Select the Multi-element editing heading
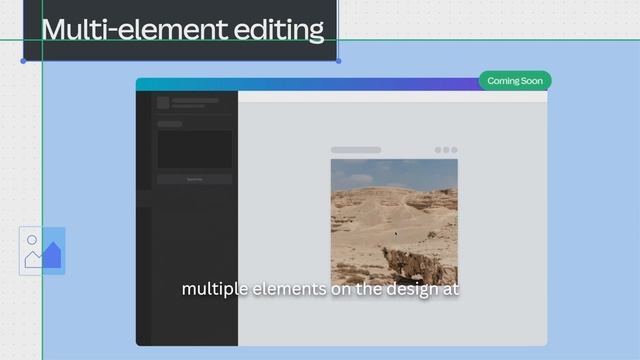640x360 pixels. [182, 30]
